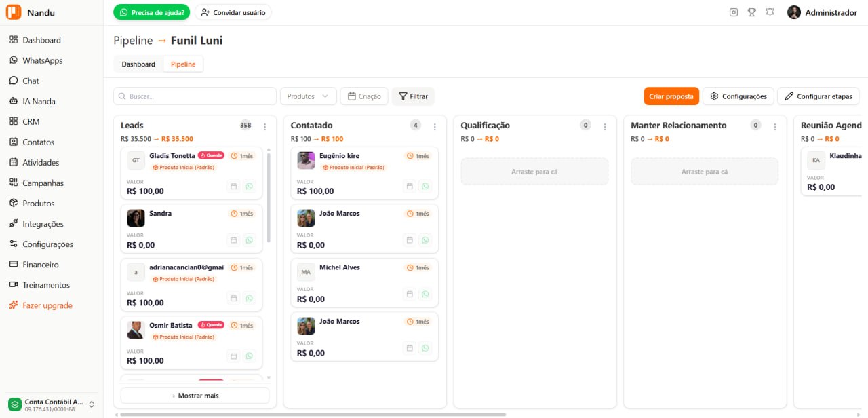Open the first João Marcos card
868x418 pixels.
(364, 229)
